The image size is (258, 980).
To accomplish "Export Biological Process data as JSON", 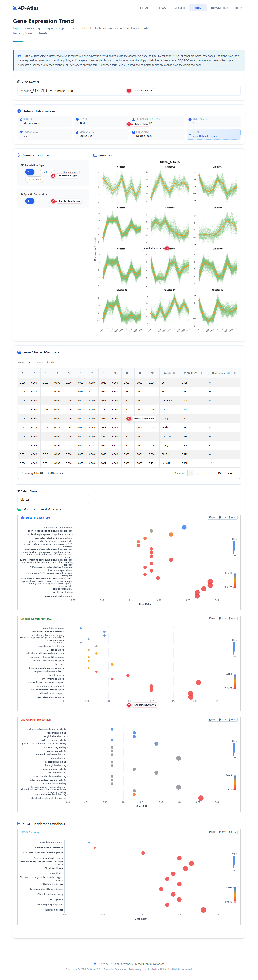I will 232,517.
